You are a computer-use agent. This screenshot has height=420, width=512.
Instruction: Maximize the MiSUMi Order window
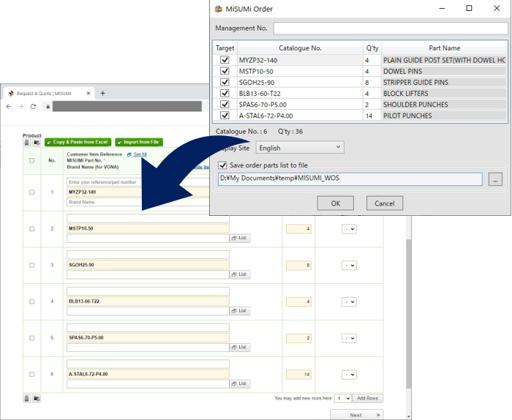pos(469,8)
